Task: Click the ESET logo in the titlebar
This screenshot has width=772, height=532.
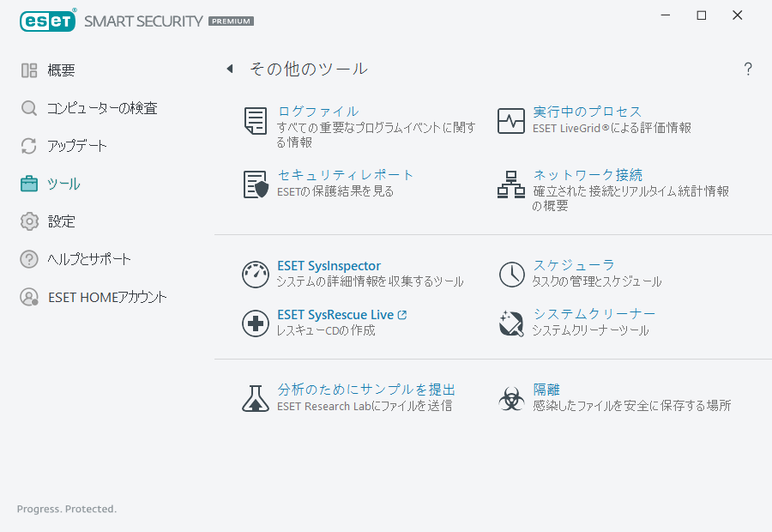Action: (47, 20)
